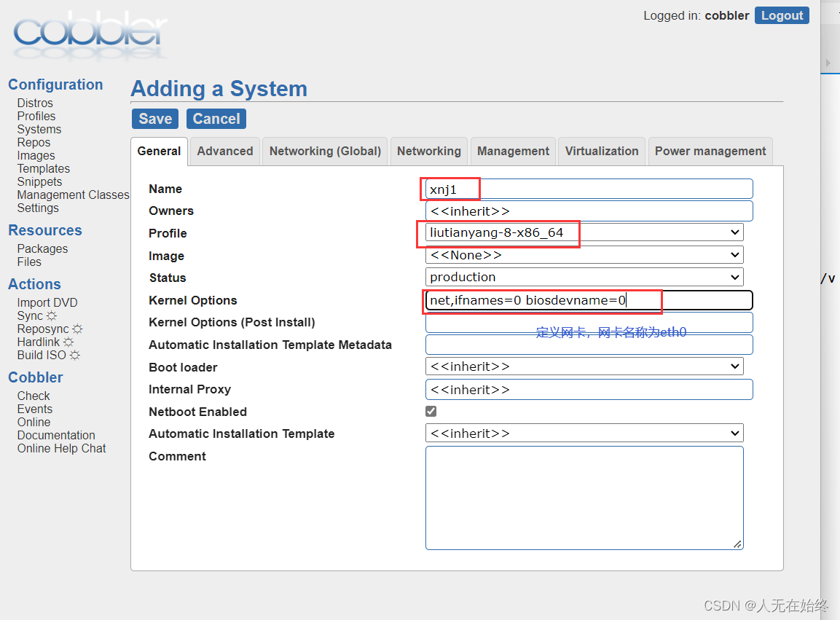Click the gear icon beside Hardlink
Viewport: 840px width, 620px height.
[x=68, y=342]
